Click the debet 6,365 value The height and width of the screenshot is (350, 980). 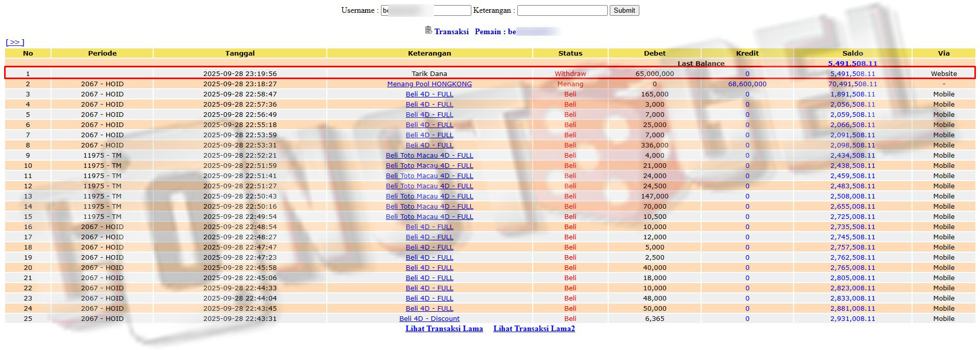tap(655, 319)
